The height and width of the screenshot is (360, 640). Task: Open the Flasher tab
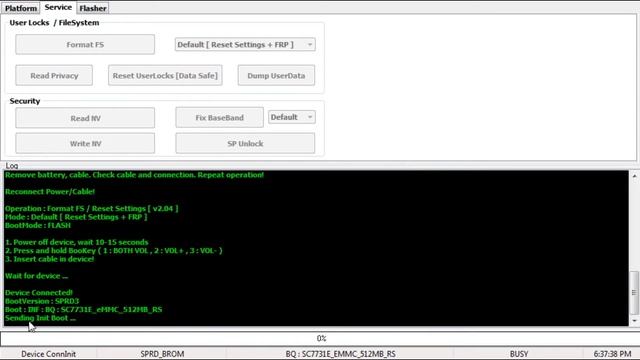pos(93,8)
